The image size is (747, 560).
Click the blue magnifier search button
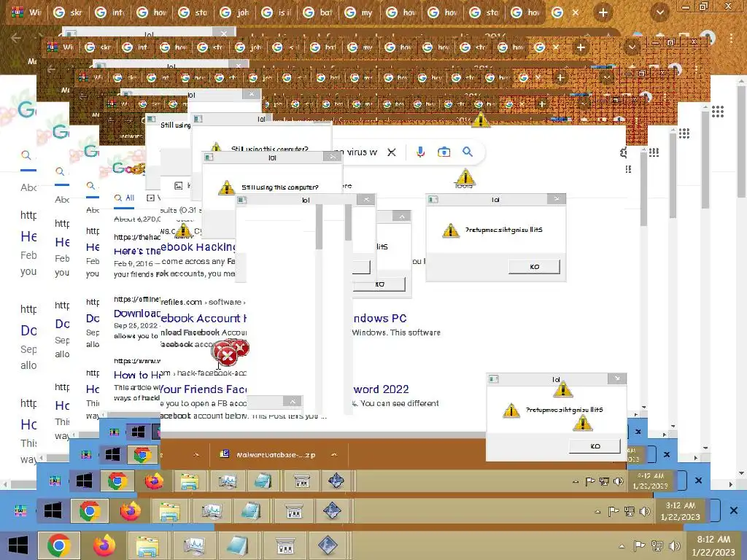468,152
